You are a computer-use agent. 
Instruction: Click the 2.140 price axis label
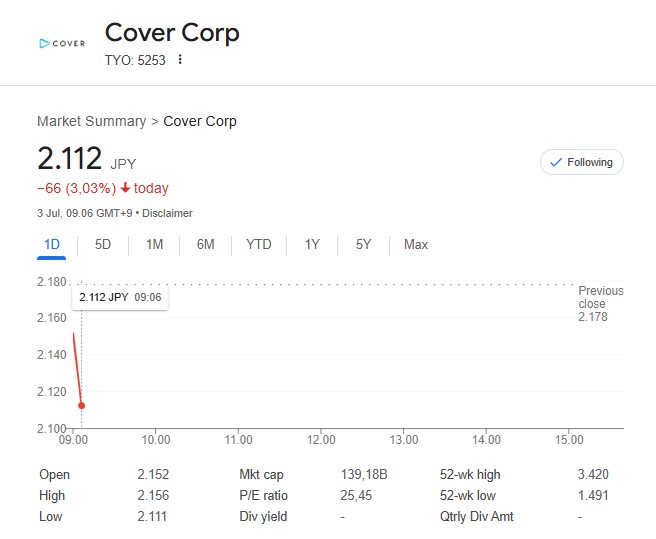click(52, 355)
